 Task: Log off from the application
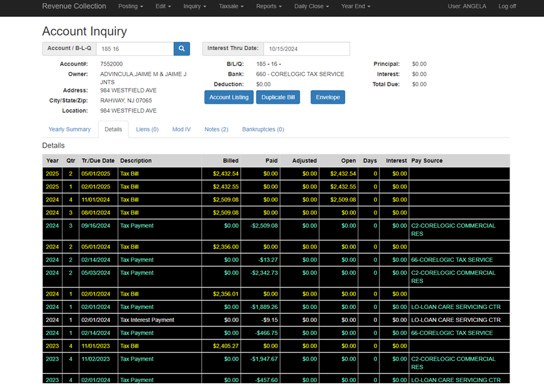[507, 6]
